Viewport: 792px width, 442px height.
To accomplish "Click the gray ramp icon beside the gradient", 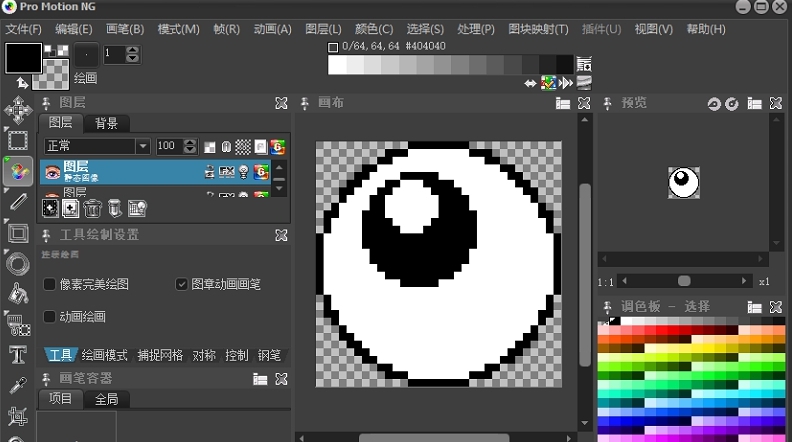I will pos(584,82).
